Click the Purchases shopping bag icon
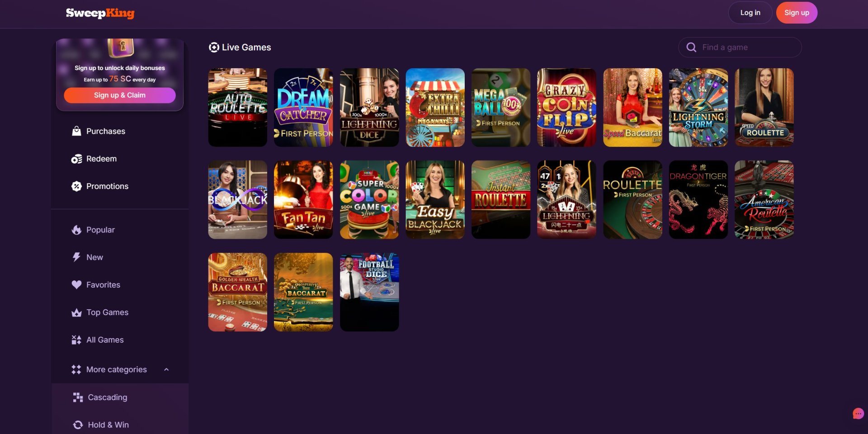This screenshot has width=868, height=434. click(76, 131)
